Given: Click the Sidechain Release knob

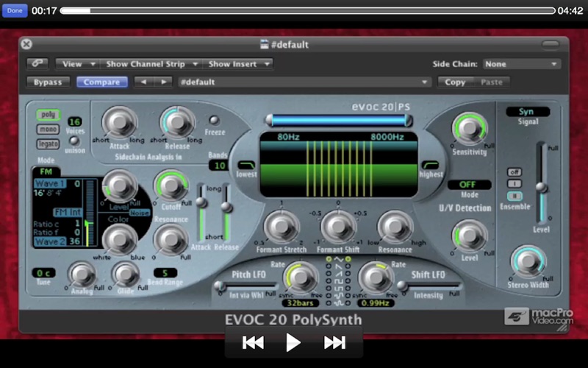Looking at the screenshot, I should pos(177,122).
